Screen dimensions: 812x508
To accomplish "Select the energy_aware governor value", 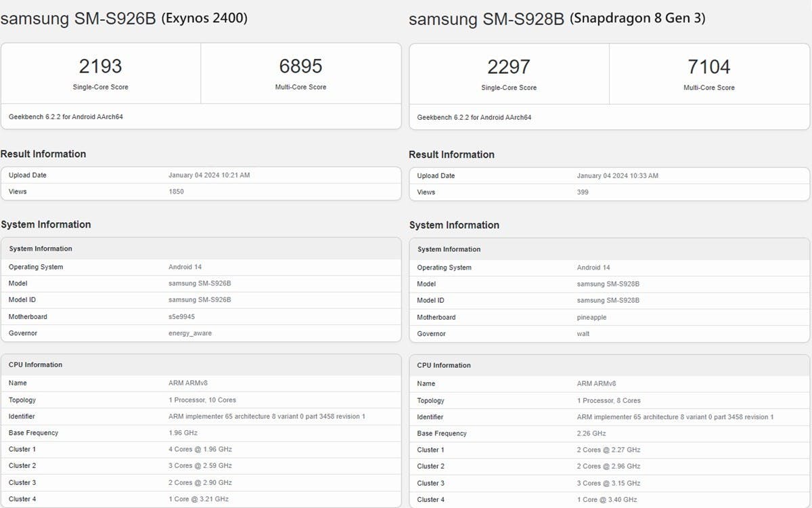I will (190, 333).
